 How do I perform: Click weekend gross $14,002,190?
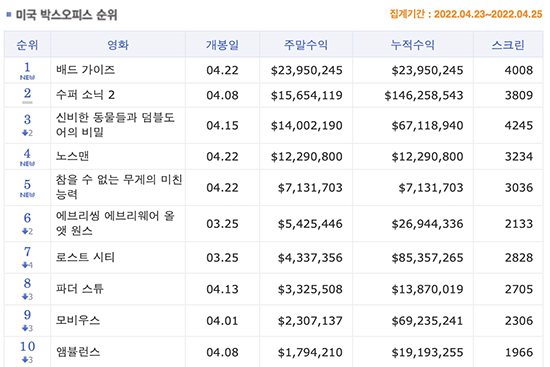[307, 126]
